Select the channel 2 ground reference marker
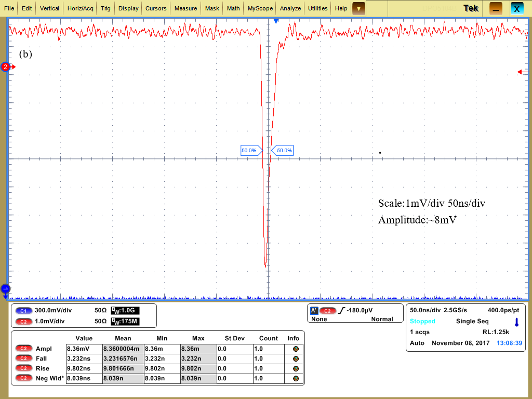 [6, 67]
